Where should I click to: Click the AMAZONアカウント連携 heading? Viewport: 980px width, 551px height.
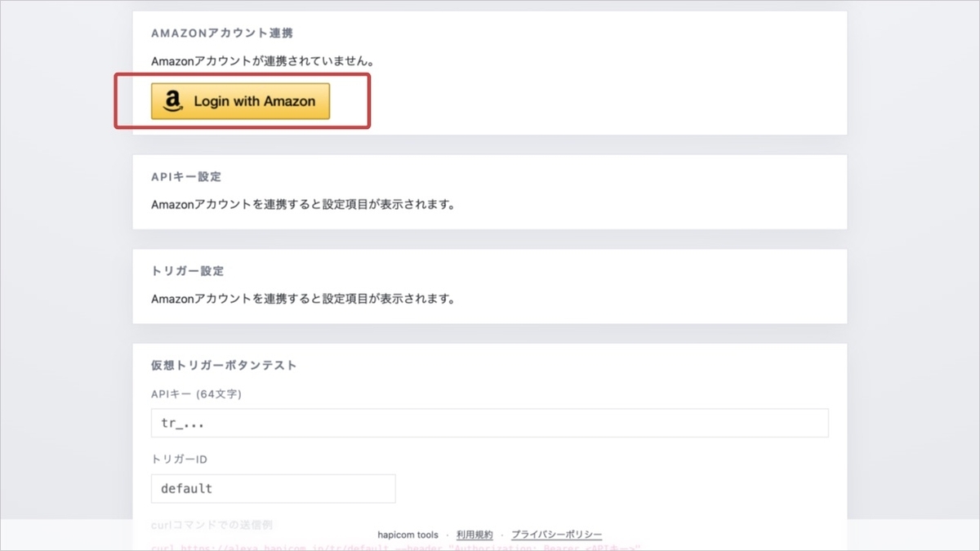[x=222, y=33]
